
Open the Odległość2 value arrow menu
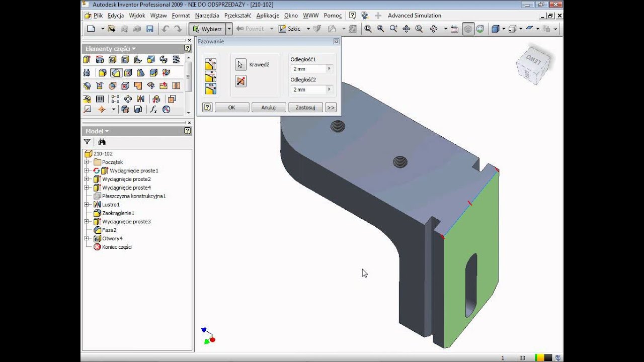(x=330, y=89)
